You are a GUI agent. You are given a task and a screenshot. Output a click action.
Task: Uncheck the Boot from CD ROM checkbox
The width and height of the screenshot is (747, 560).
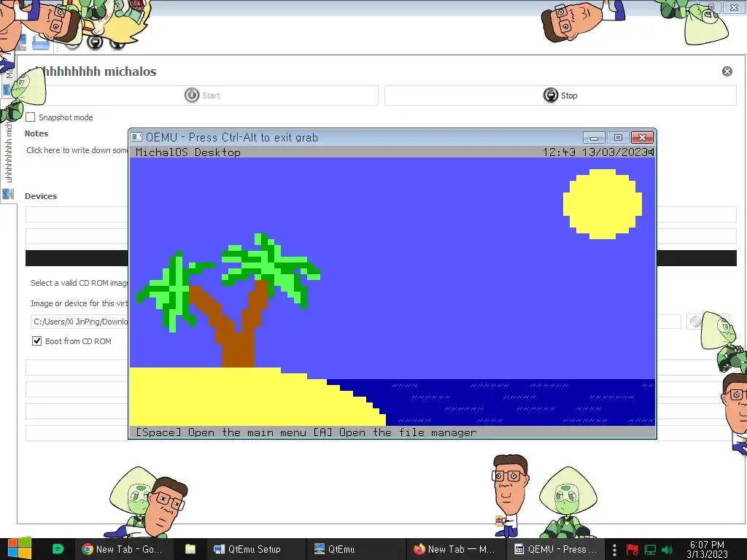pos(36,341)
